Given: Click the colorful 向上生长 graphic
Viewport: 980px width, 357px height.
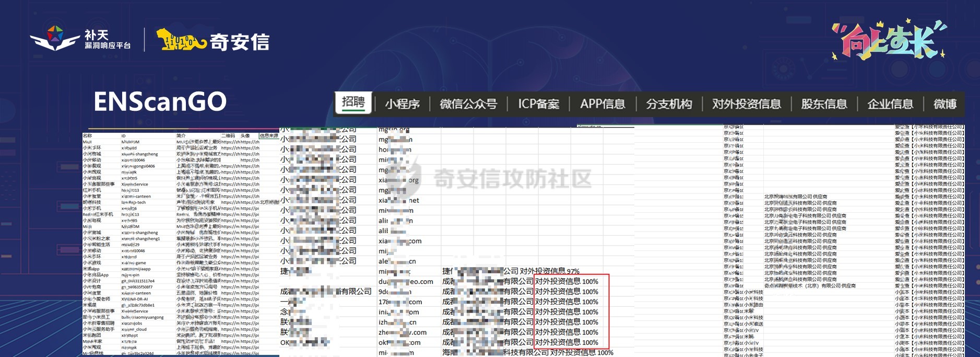Looking at the screenshot, I should tap(889, 40).
